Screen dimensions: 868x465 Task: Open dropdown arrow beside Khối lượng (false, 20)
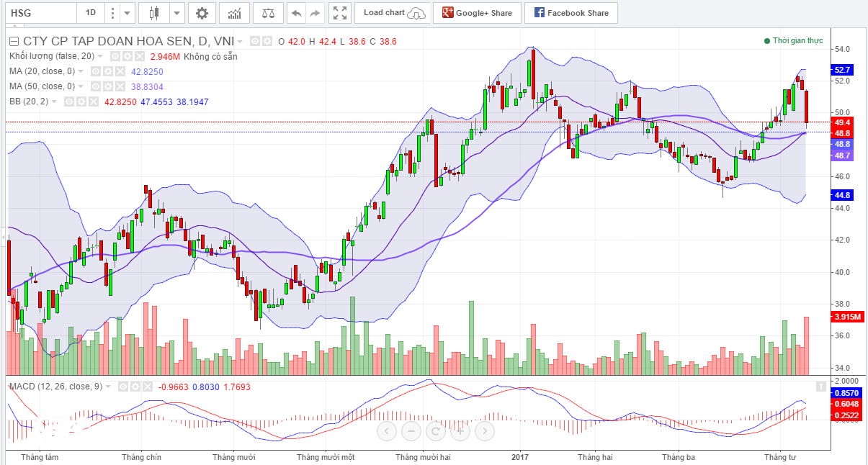point(100,56)
